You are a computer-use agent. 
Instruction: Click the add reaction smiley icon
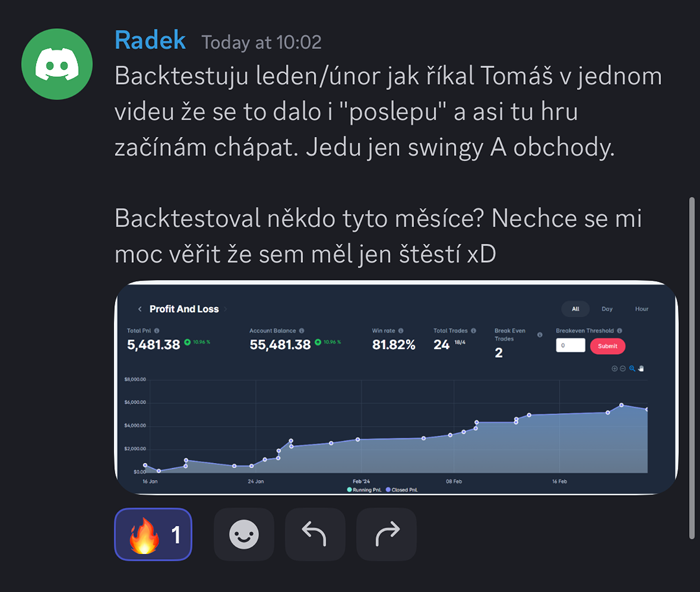[244, 534]
